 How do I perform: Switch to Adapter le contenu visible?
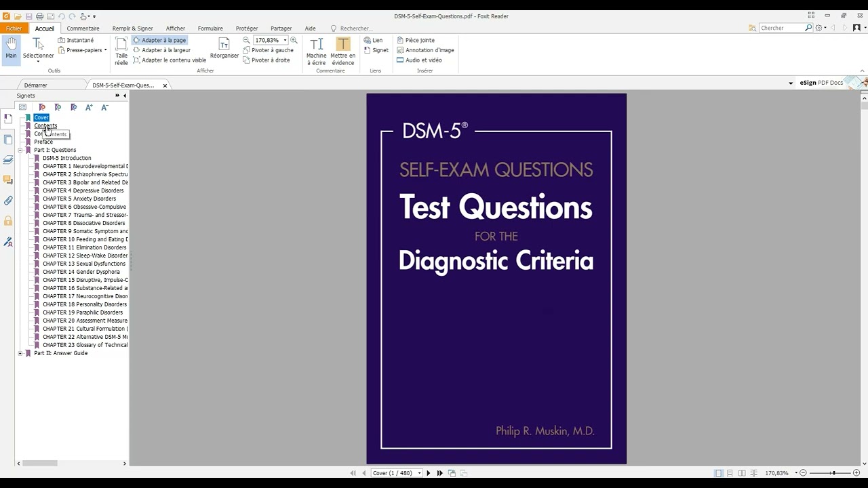[x=170, y=60]
